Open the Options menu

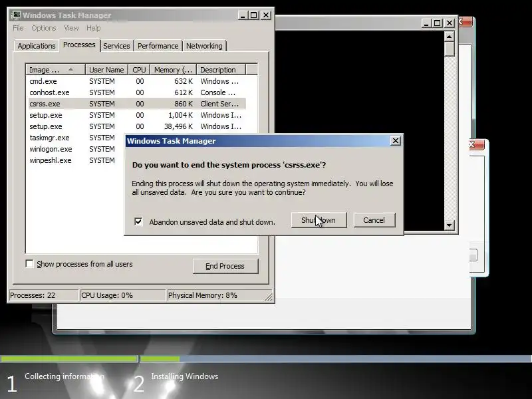pos(44,28)
